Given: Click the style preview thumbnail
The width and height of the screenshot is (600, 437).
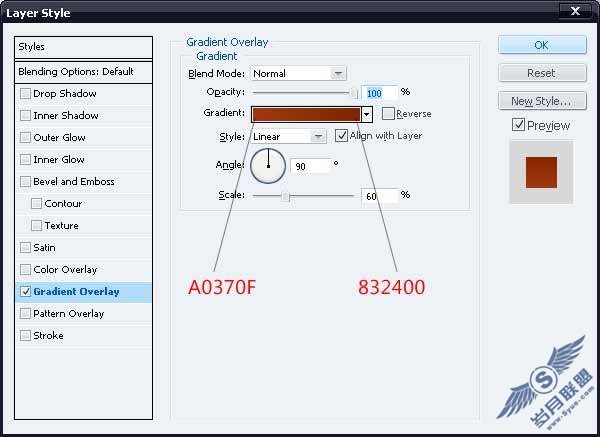Looking at the screenshot, I should [x=541, y=172].
